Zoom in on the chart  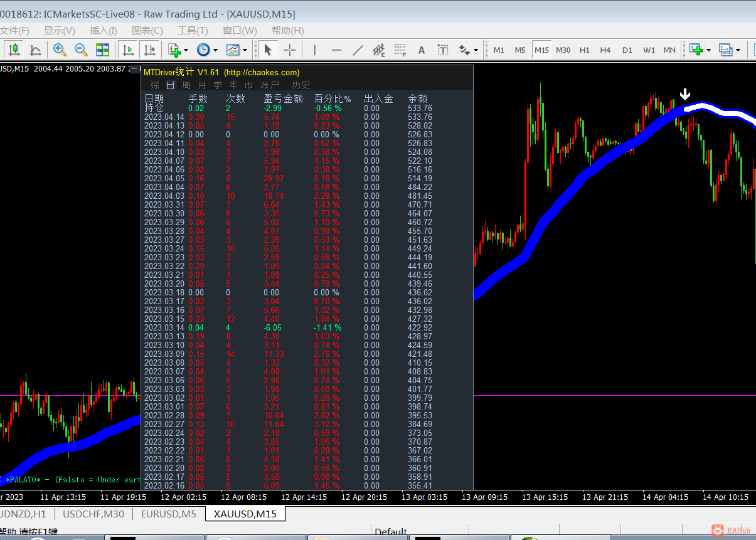coord(60,50)
